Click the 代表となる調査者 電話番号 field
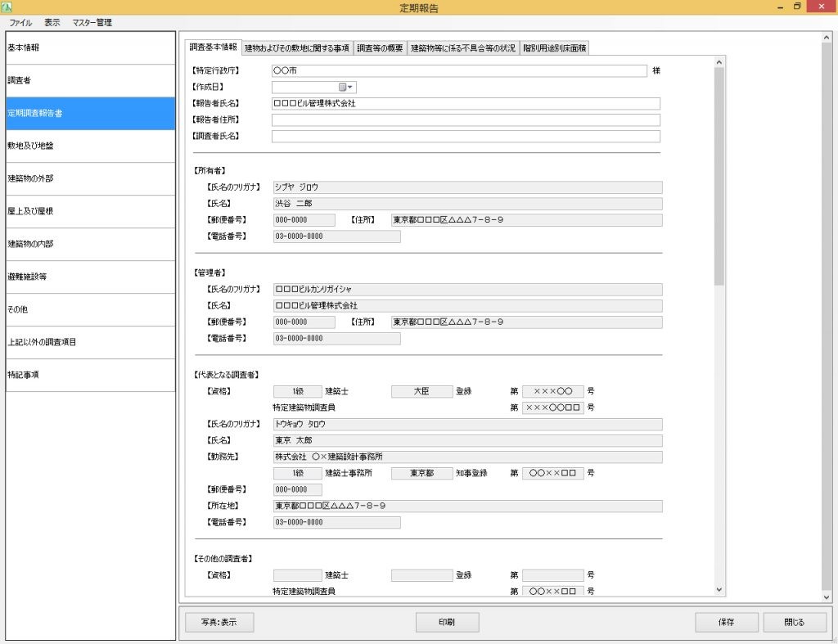Viewport: 838px width, 644px height. point(336,523)
